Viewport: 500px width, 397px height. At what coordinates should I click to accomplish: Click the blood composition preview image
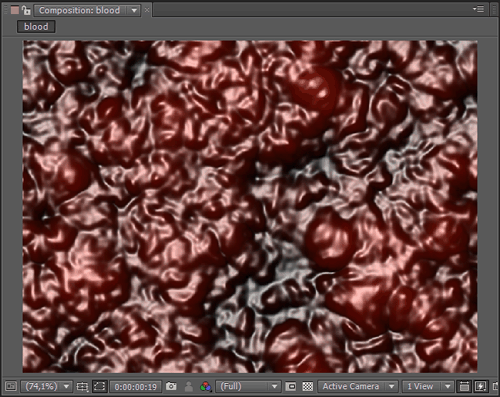250,206
